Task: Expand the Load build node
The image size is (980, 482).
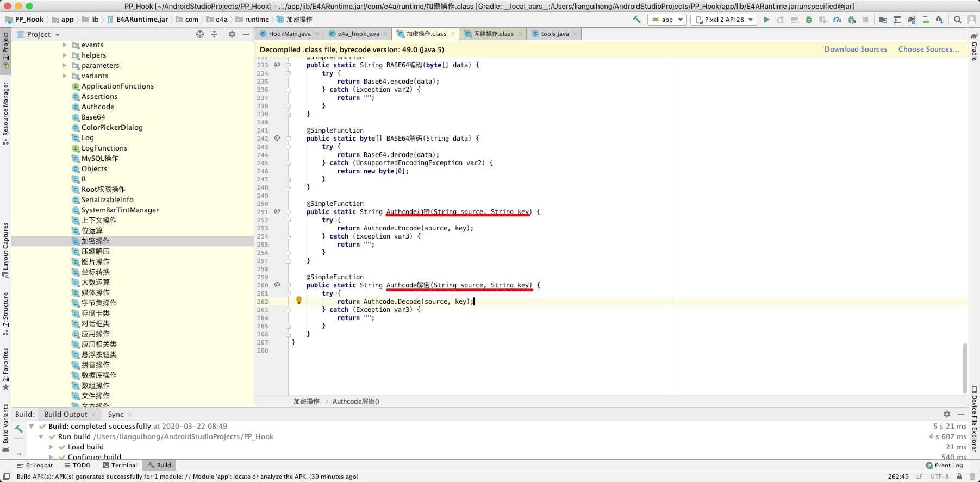Action: tap(51, 447)
